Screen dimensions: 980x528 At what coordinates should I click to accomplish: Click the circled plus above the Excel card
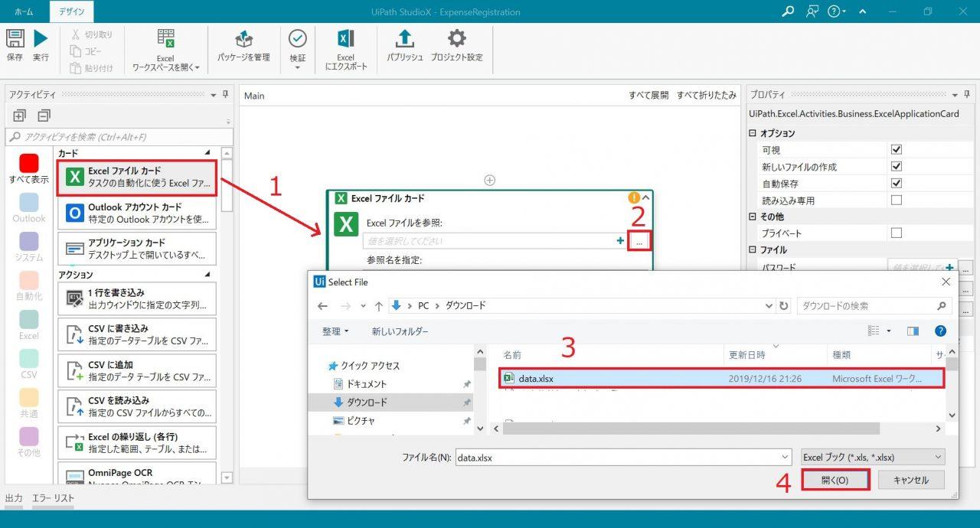[490, 181]
